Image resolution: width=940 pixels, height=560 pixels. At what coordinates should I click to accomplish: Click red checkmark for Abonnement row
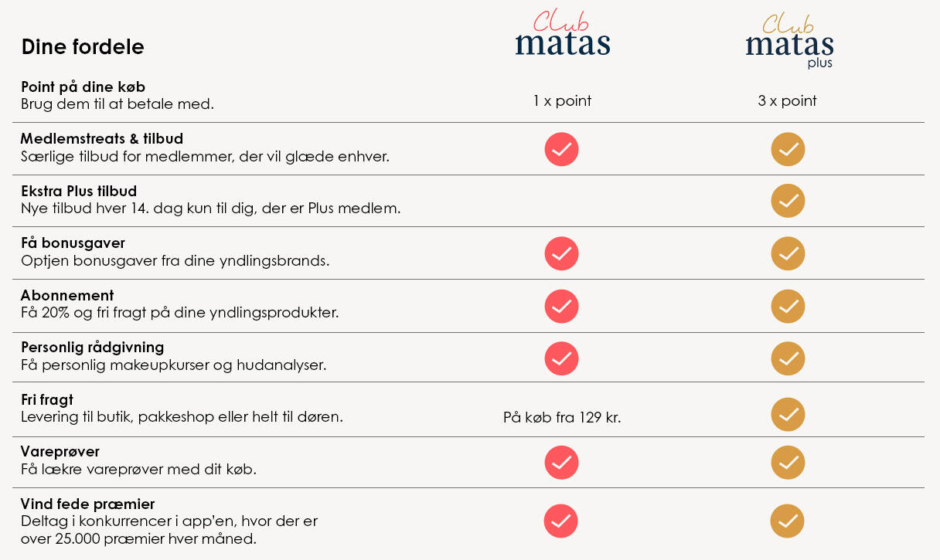(561, 306)
